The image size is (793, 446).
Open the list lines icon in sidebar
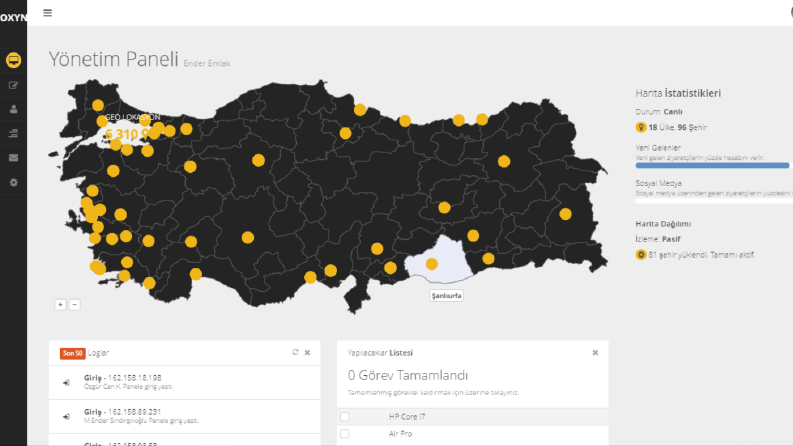(14, 133)
